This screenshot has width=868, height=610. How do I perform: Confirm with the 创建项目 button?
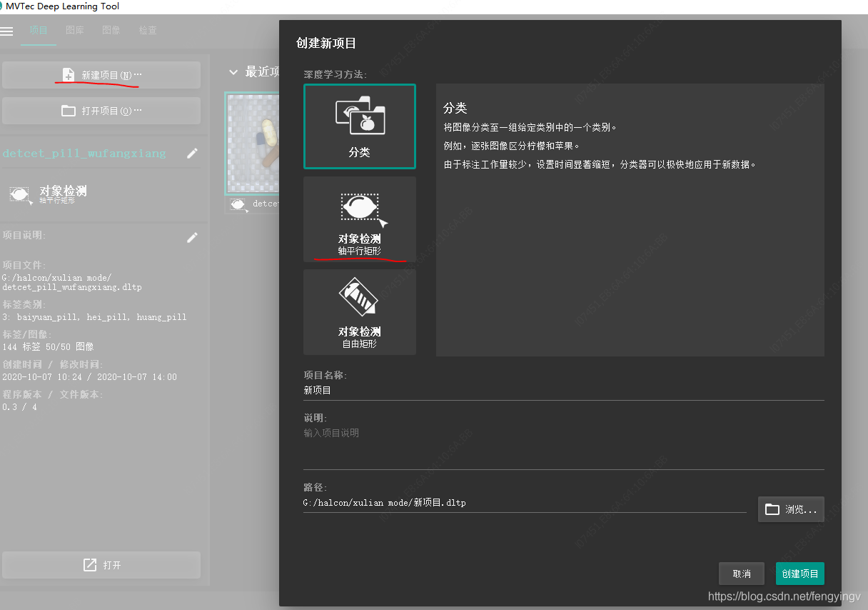pyautogui.click(x=799, y=574)
